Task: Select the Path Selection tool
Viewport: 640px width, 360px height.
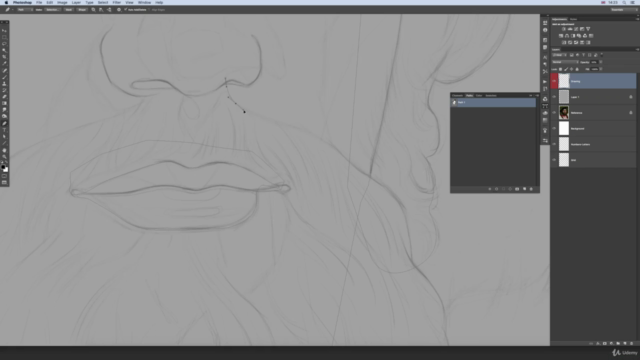Action: click(4, 136)
